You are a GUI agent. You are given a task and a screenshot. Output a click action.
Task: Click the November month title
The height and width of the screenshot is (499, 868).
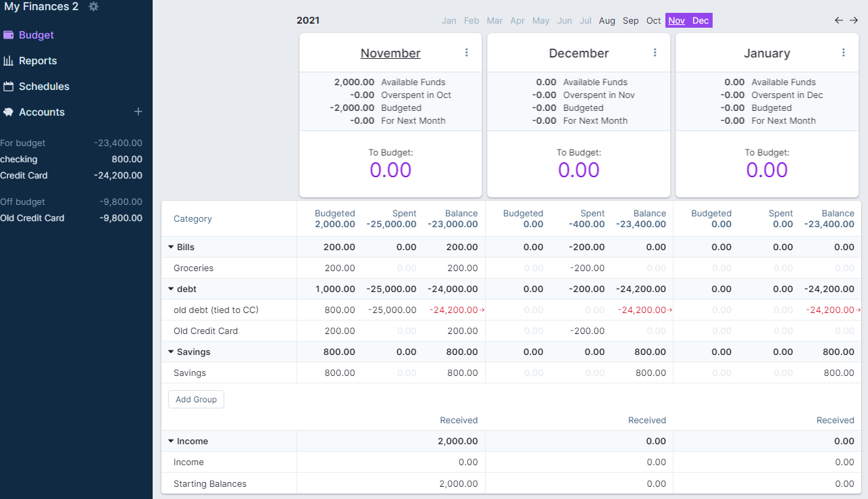[x=390, y=53]
